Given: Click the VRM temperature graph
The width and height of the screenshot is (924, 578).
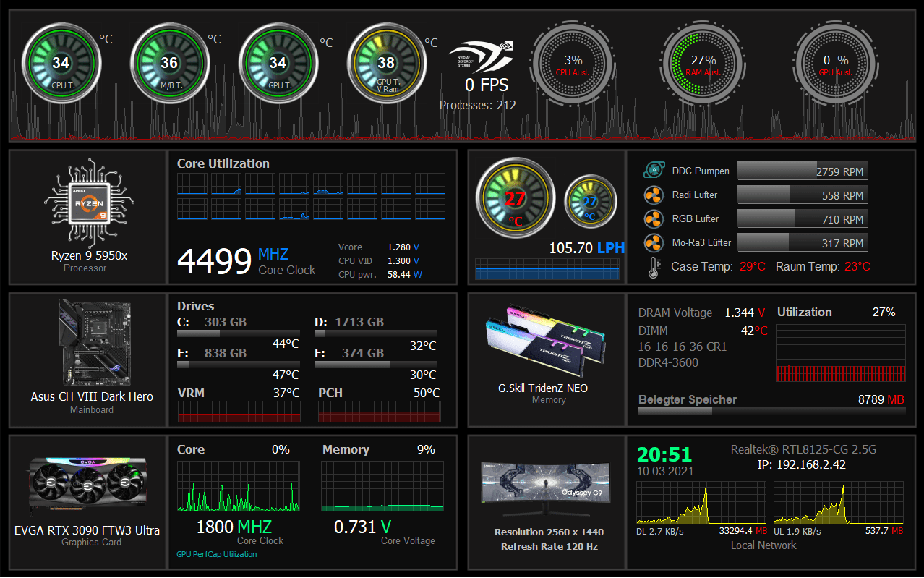Looking at the screenshot, I should pos(239,412).
